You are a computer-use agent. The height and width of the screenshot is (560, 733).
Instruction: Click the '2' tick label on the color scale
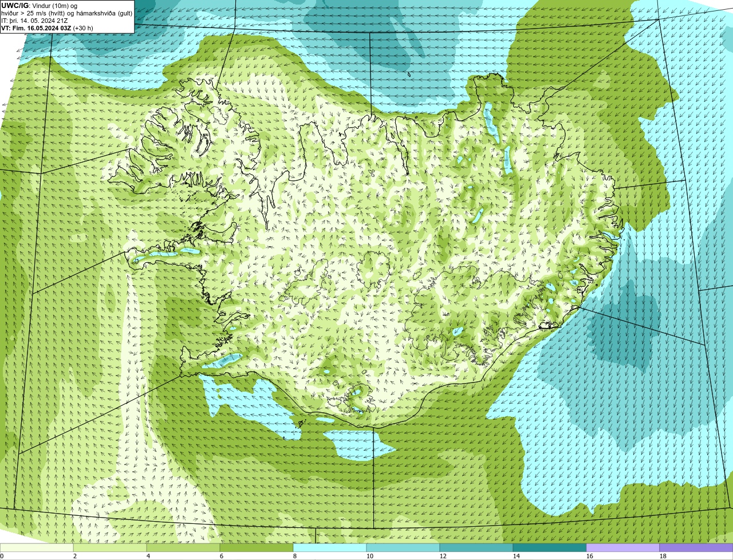[75, 556]
